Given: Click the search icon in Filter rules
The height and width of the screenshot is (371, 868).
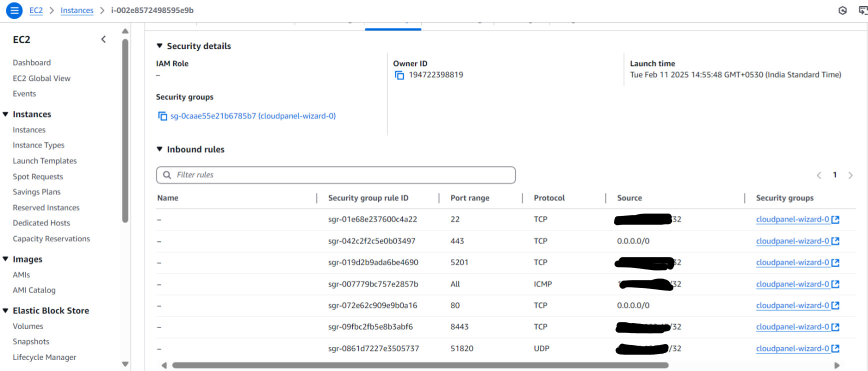Looking at the screenshot, I should click(167, 175).
